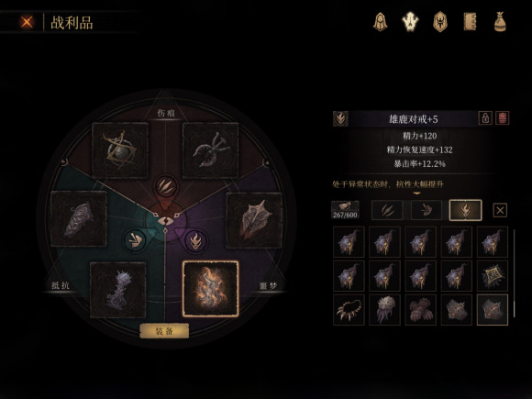Click the red claw scar node in wheel
The width and height of the screenshot is (532, 399).
coord(166,187)
